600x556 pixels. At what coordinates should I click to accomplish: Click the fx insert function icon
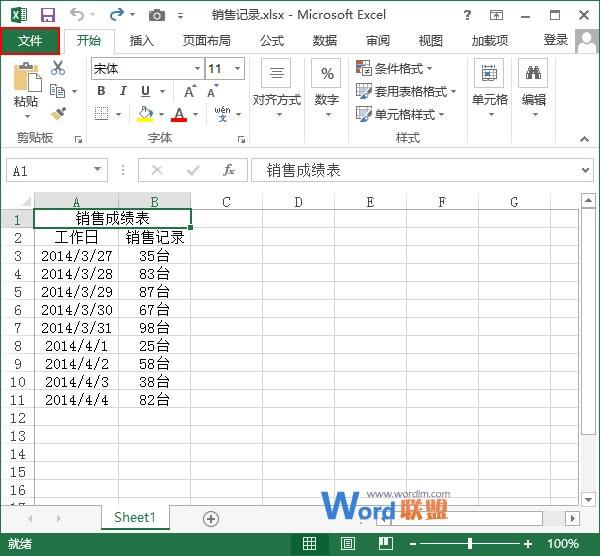(x=229, y=170)
